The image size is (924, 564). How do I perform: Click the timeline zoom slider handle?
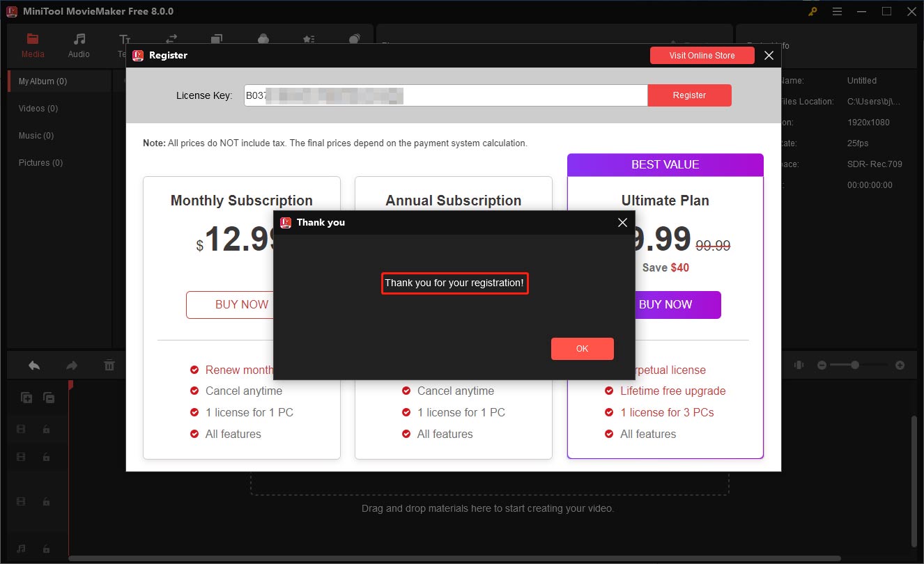click(x=854, y=365)
